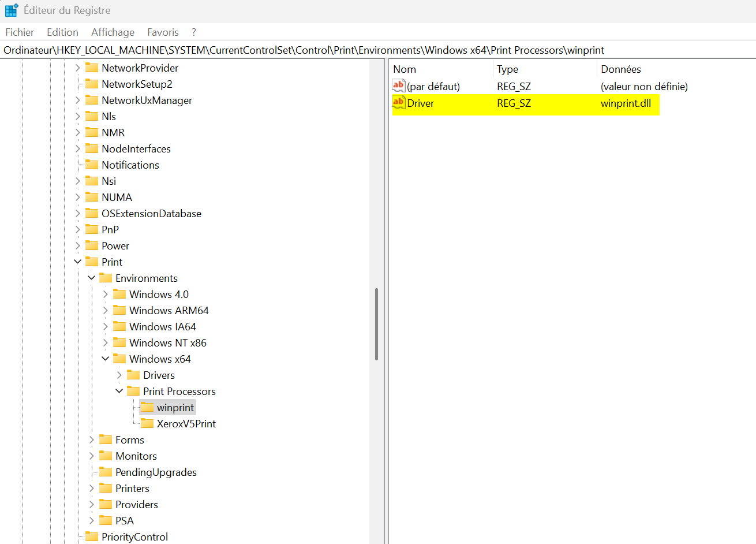Click the NetworkSetup2 folder icon

(92, 84)
